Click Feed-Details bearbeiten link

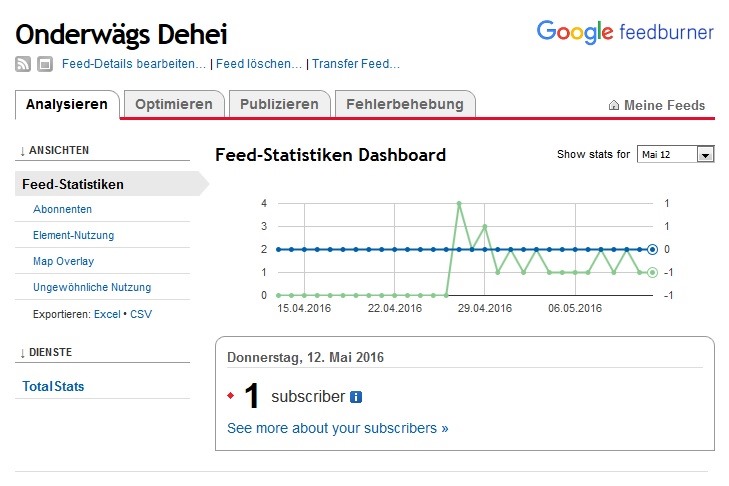tap(134, 64)
